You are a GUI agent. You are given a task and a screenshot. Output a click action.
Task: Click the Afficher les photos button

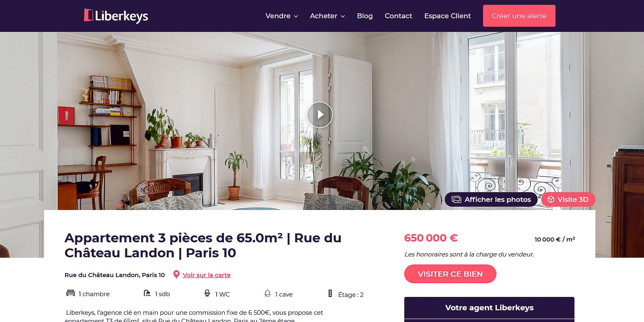(491, 199)
